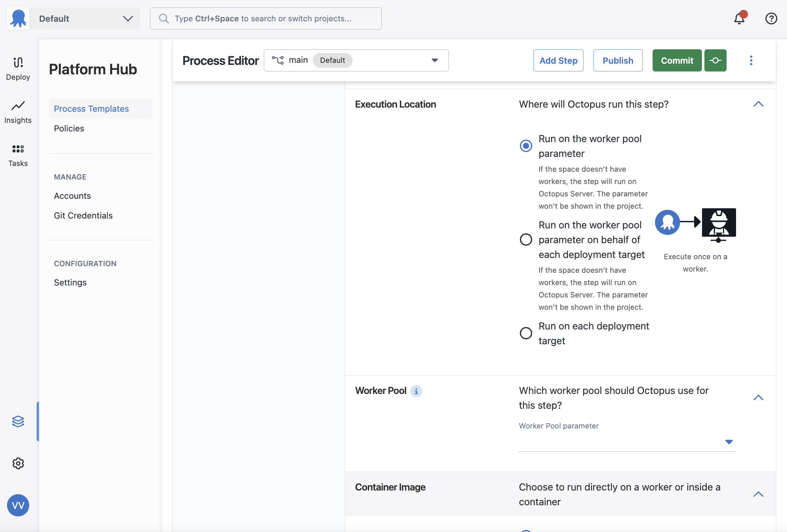
Task: Click the Add Step button
Action: click(558, 60)
